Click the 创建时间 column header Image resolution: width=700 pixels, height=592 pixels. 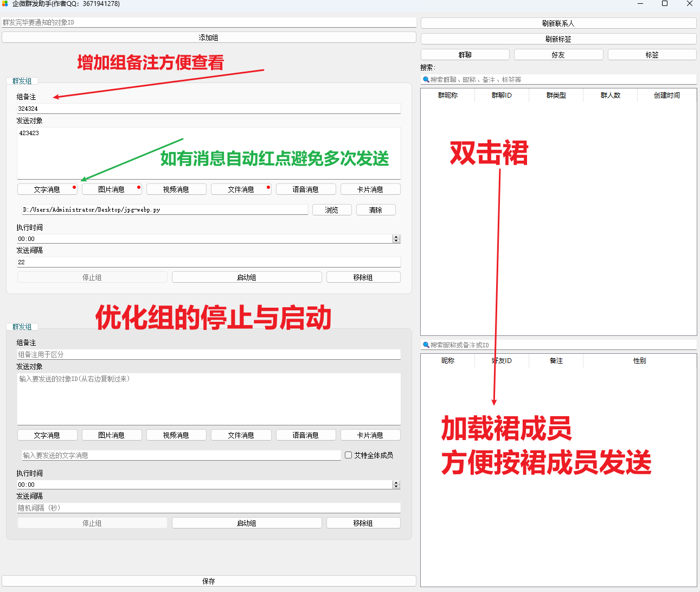(666, 96)
